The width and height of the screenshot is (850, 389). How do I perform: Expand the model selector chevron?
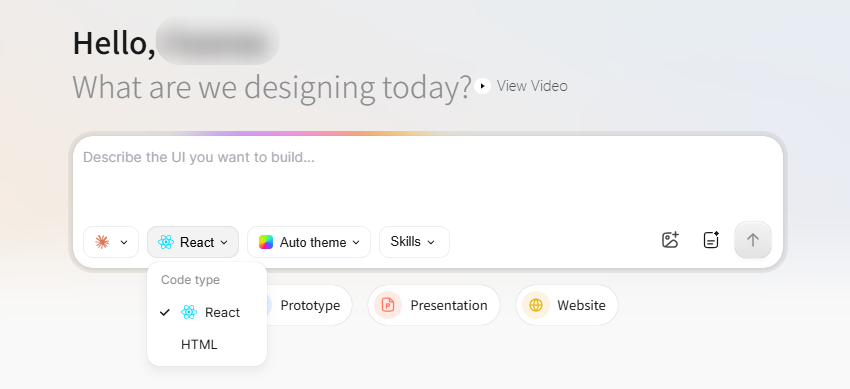click(124, 242)
